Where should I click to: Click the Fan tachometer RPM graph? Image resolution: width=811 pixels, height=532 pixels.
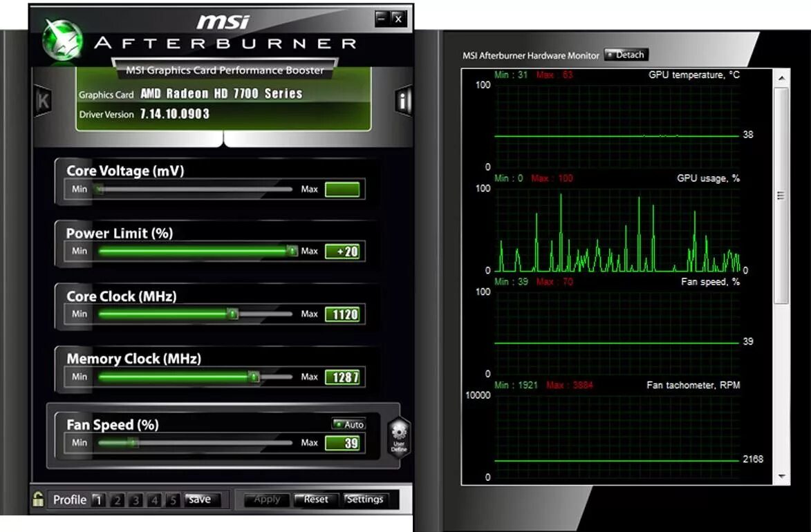pos(617,437)
